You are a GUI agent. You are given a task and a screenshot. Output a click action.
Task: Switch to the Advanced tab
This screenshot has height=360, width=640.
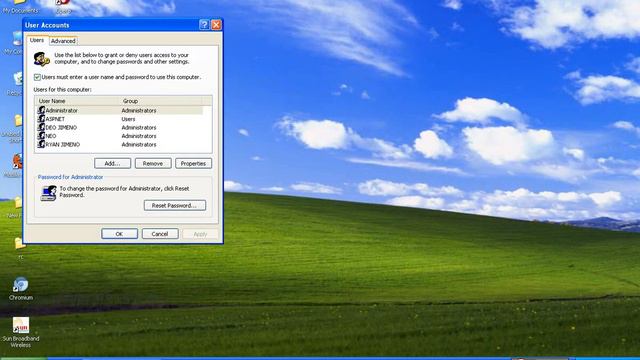[63, 41]
